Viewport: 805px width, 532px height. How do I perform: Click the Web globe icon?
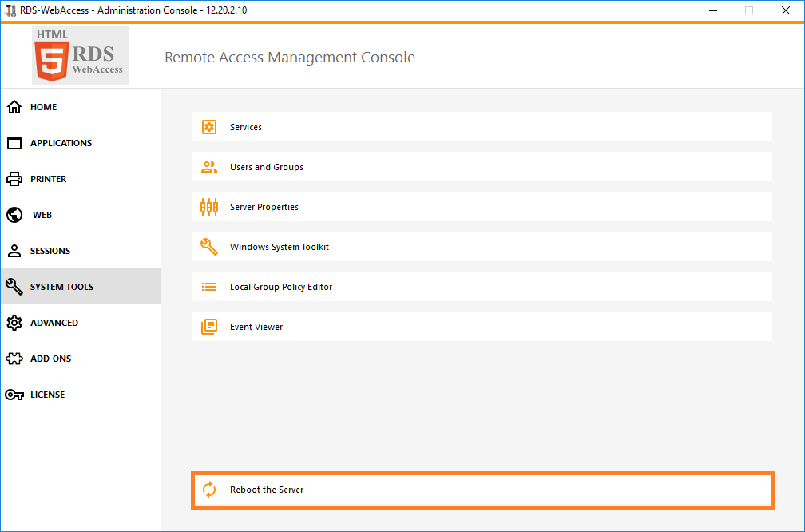click(14, 215)
